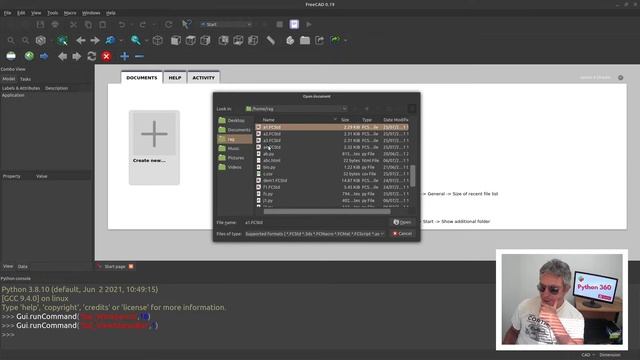The height and width of the screenshot is (360, 640).
Task: Switch to Tasks tab in Combo View
Action: (25, 79)
